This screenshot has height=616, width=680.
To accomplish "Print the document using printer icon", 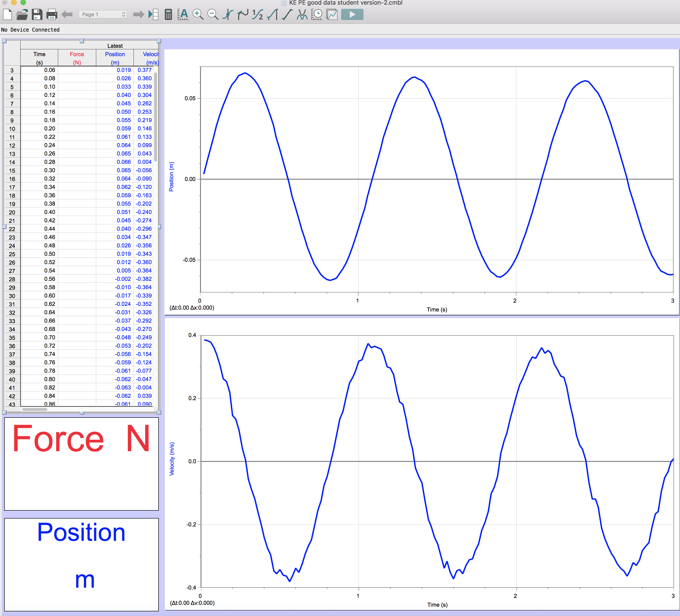I will click(x=52, y=14).
